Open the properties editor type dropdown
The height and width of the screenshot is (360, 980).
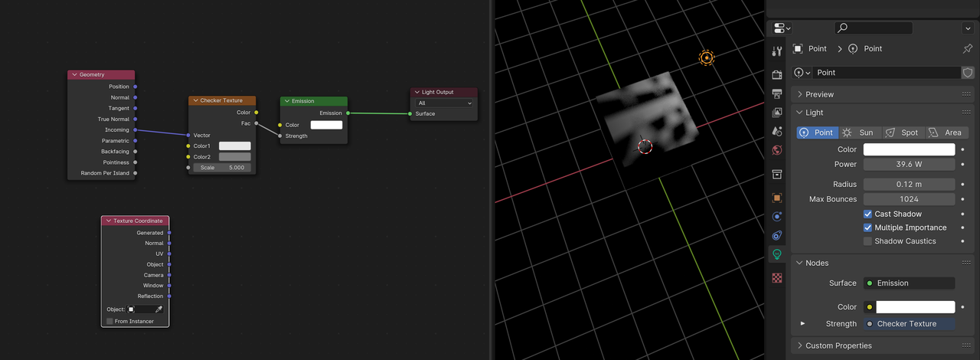pyautogui.click(x=783, y=28)
